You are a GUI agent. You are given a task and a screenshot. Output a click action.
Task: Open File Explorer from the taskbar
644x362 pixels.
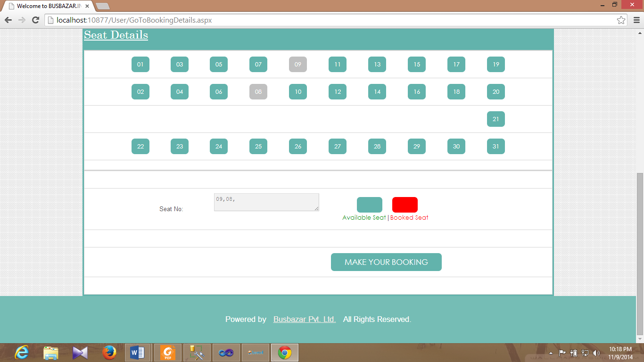[51, 352]
